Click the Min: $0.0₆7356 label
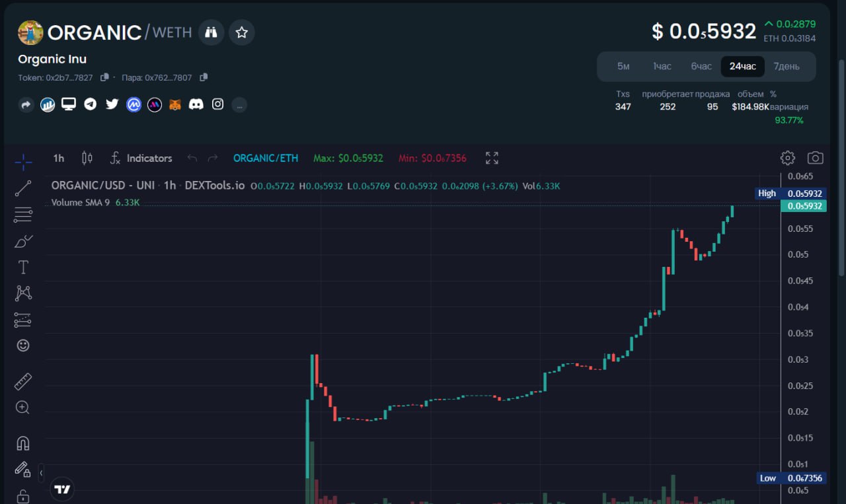Viewport: 846px width, 504px height. click(x=432, y=158)
